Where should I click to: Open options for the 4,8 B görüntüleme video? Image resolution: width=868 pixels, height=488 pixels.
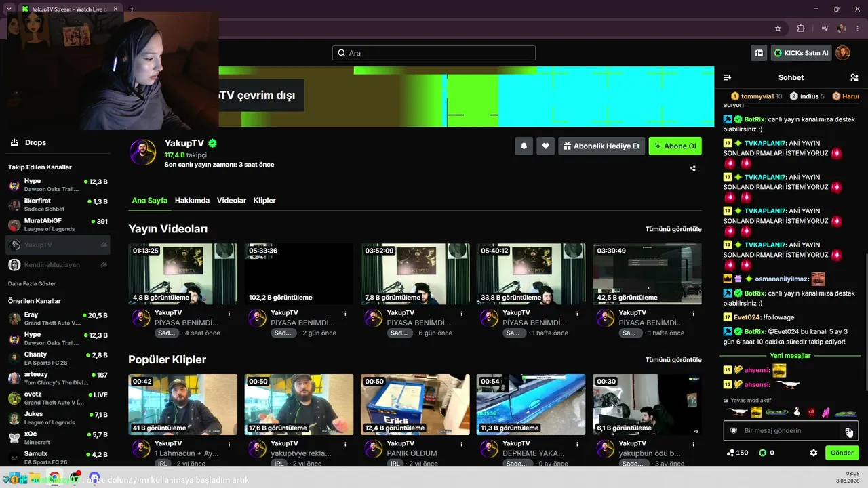[229, 313]
